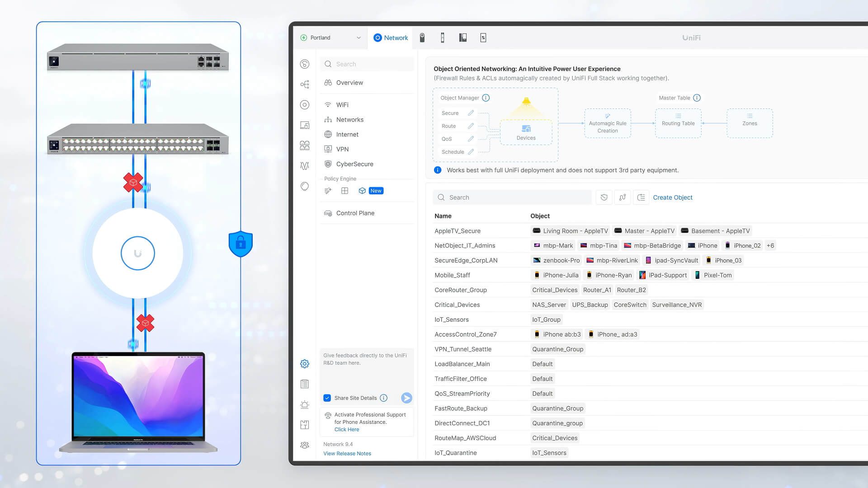Image resolution: width=868 pixels, height=488 pixels.
Task: Switch to the Network application tab
Action: click(391, 38)
